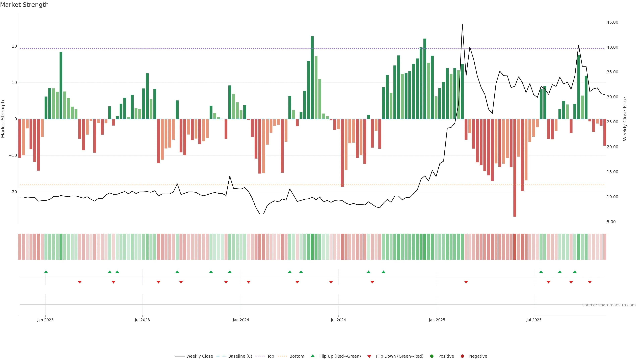This screenshot has height=362, width=644.
Task: Click the Market Strength chart title
Action: pos(24,5)
